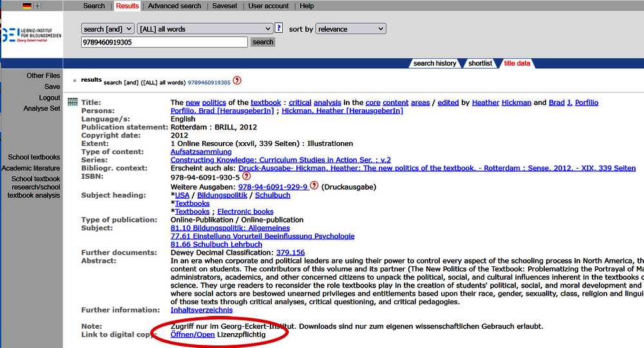
Task: Open the Search menu item
Action: [x=94, y=6]
